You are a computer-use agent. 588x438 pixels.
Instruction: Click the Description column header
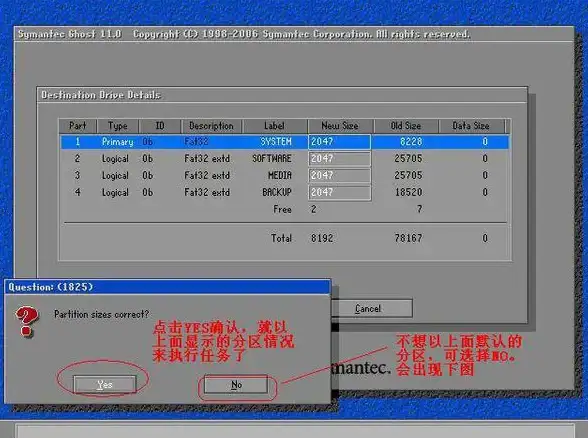pyautogui.click(x=211, y=126)
